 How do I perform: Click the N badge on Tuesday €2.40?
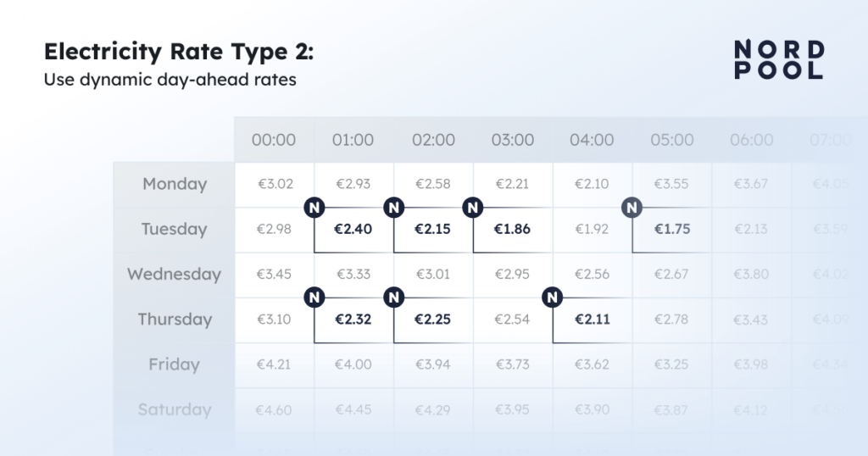point(314,208)
